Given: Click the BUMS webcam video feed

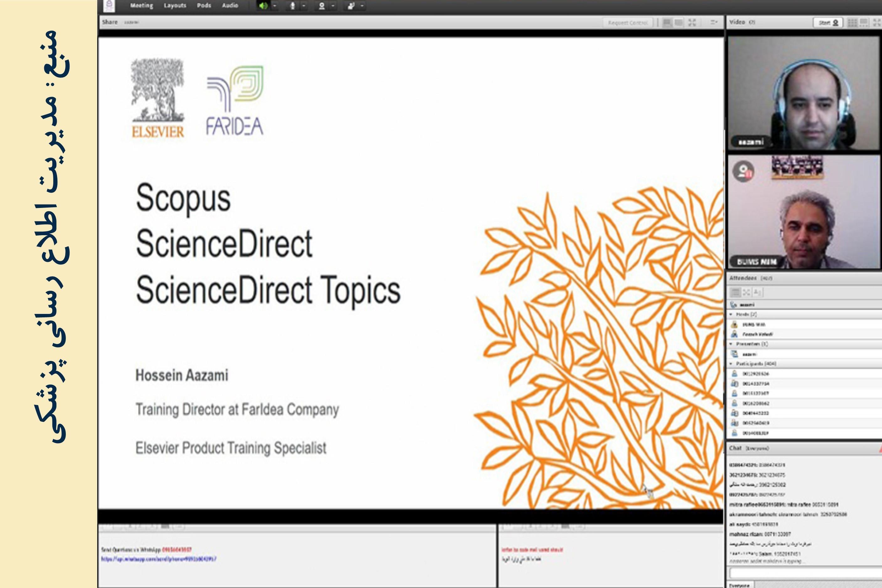Looking at the screenshot, I should [803, 212].
